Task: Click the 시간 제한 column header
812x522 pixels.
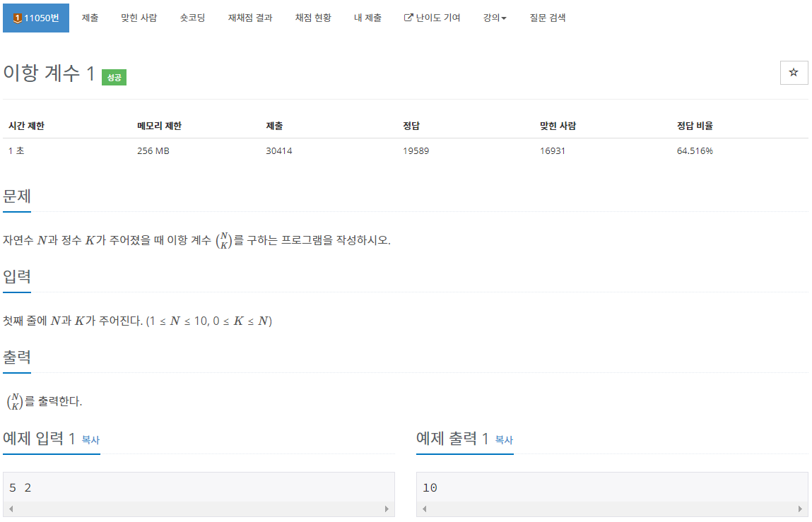Action: (26, 126)
